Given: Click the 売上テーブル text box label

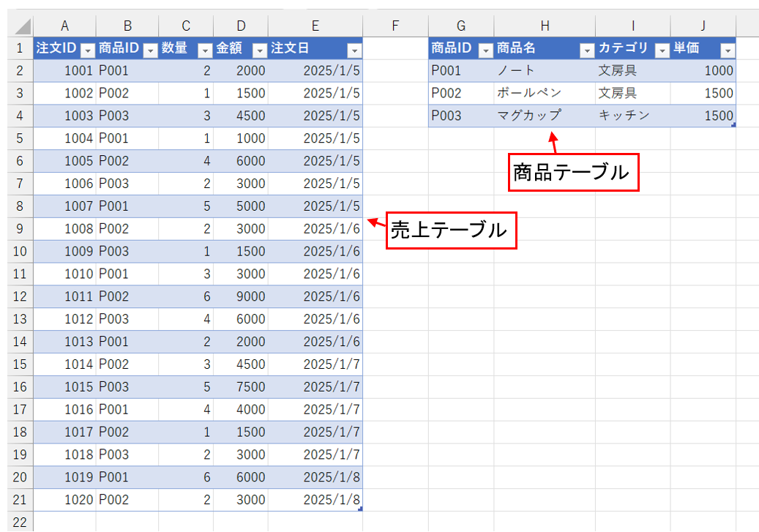Looking at the screenshot, I should (452, 230).
